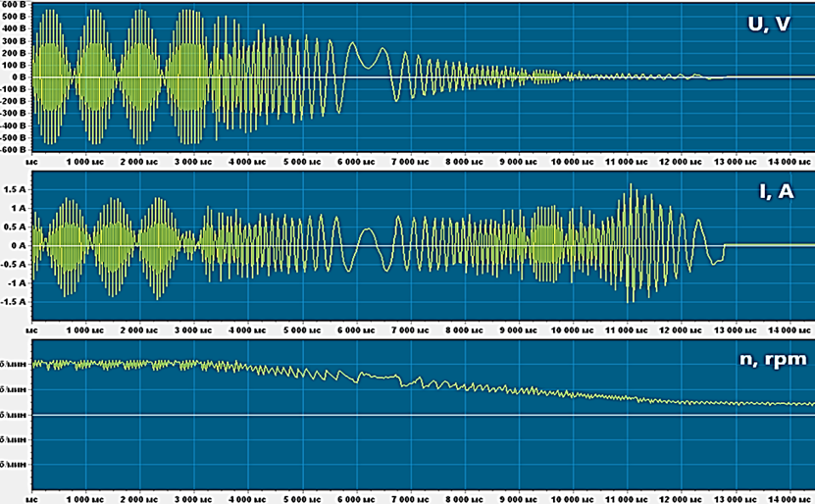This screenshot has width=815, height=504.
Task: Select the 600 B tick on voltage axis
Action: click(x=15, y=4)
